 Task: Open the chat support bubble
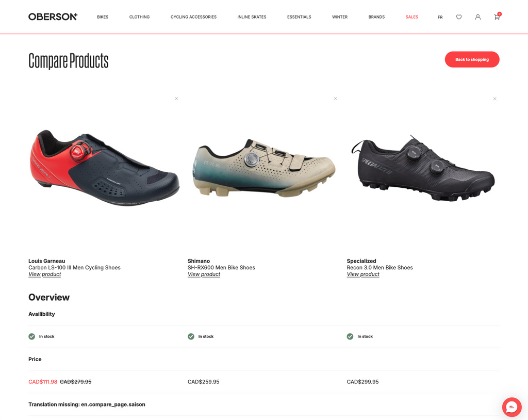[512, 407]
